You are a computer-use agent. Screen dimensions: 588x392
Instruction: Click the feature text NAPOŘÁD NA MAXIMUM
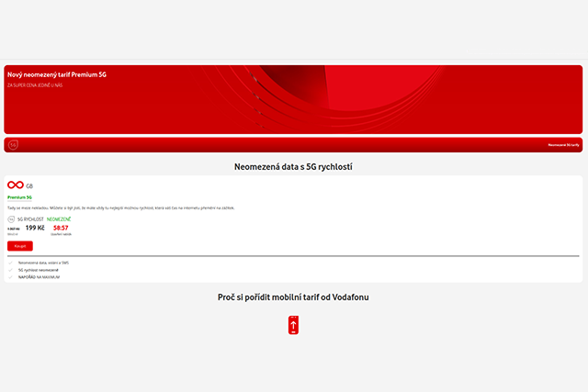[x=39, y=277]
